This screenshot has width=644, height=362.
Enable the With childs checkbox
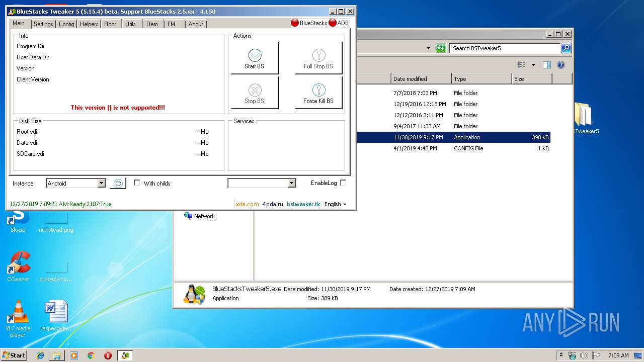(137, 183)
